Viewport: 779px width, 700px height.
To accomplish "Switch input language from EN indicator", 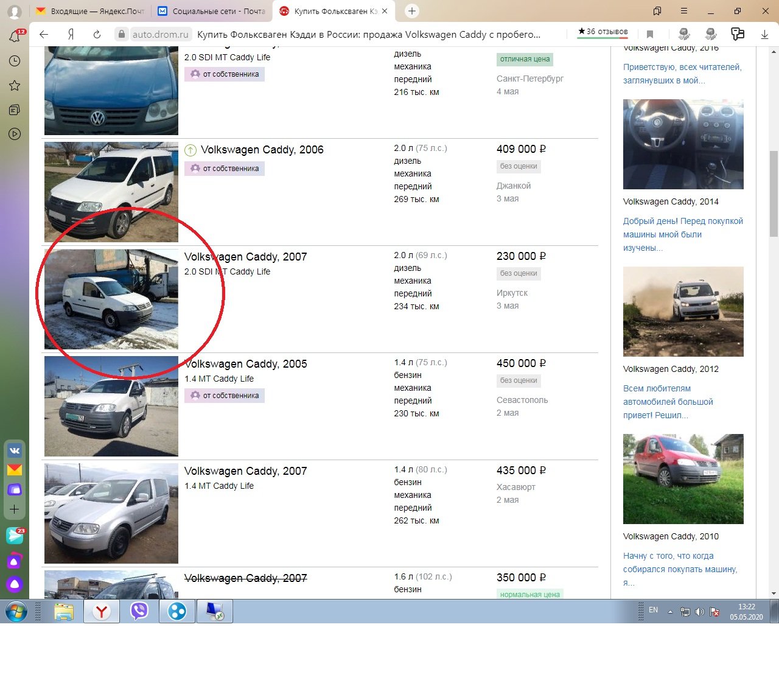I will [653, 610].
